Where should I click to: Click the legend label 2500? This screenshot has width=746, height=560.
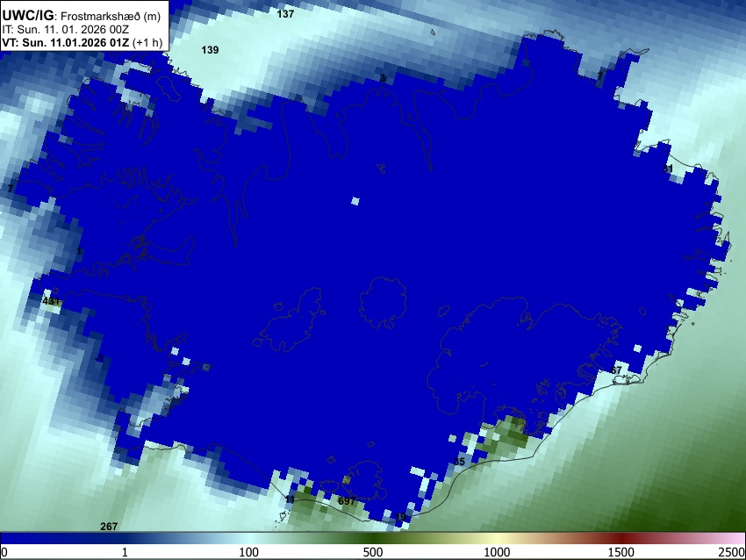[x=732, y=552]
